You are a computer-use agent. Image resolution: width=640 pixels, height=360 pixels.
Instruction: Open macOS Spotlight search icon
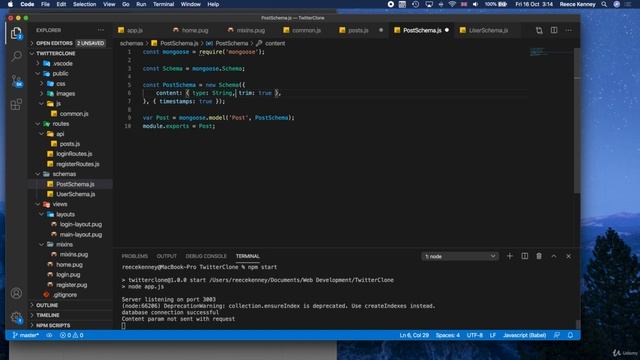(604, 4)
